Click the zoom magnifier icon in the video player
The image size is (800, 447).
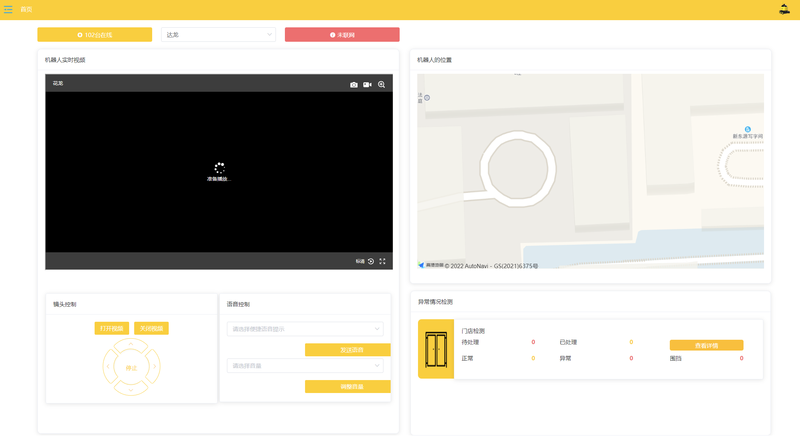(x=381, y=85)
